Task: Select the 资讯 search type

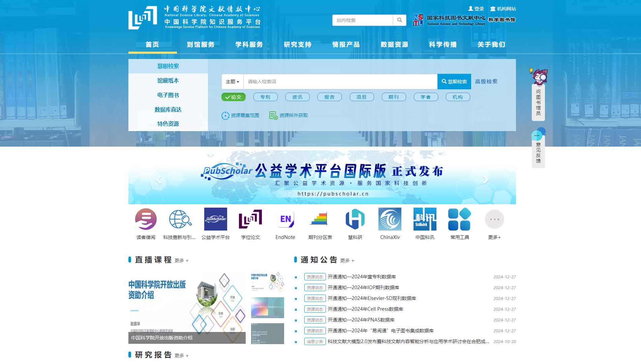Action: [298, 97]
